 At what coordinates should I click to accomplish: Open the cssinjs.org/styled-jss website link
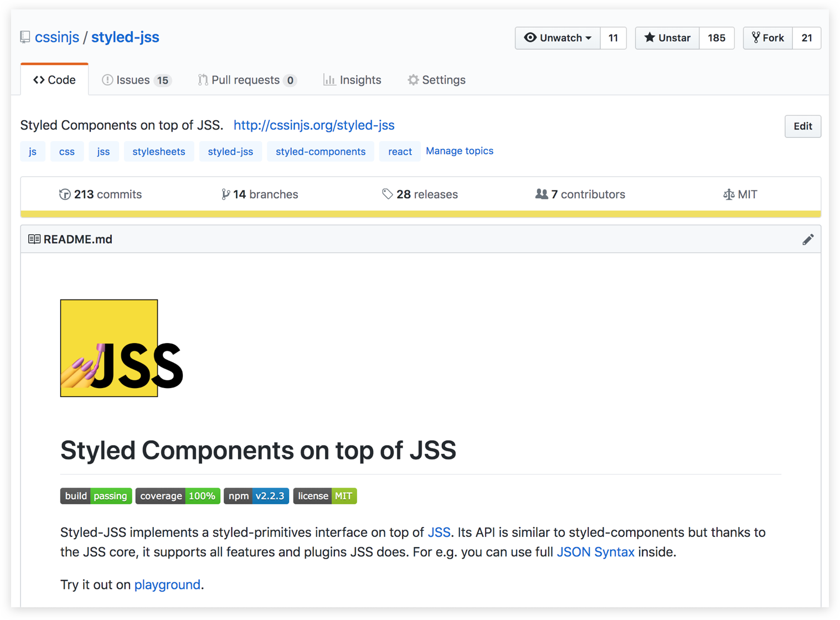[x=314, y=125]
